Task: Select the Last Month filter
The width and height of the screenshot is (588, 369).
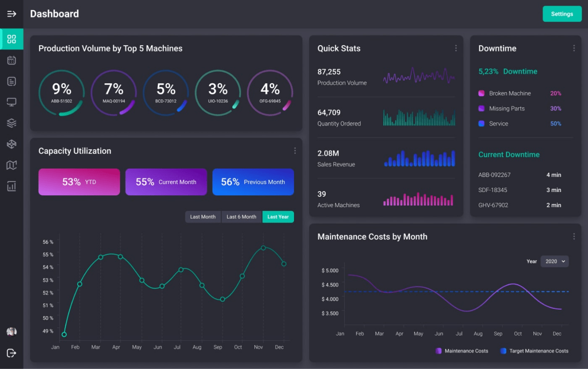Action: [203, 217]
